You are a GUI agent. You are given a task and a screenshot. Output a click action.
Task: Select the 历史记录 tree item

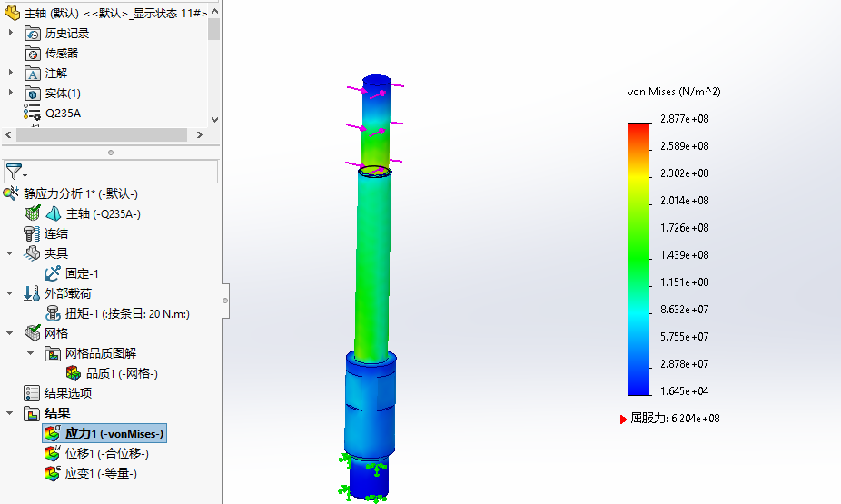(x=67, y=34)
